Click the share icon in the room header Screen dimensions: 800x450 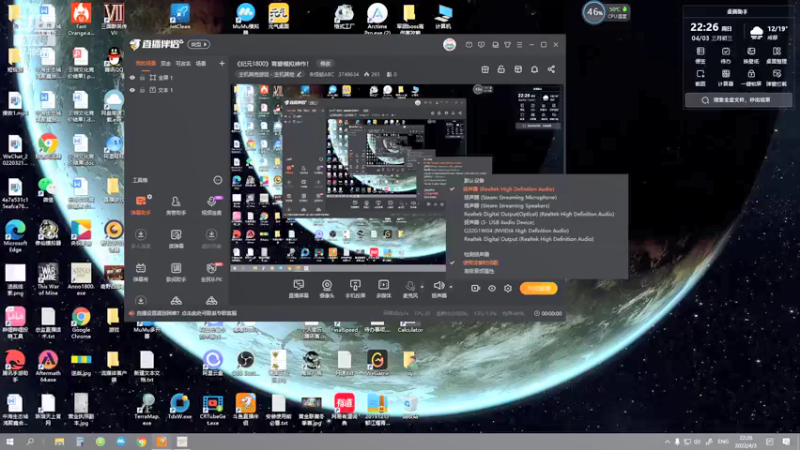(x=551, y=69)
